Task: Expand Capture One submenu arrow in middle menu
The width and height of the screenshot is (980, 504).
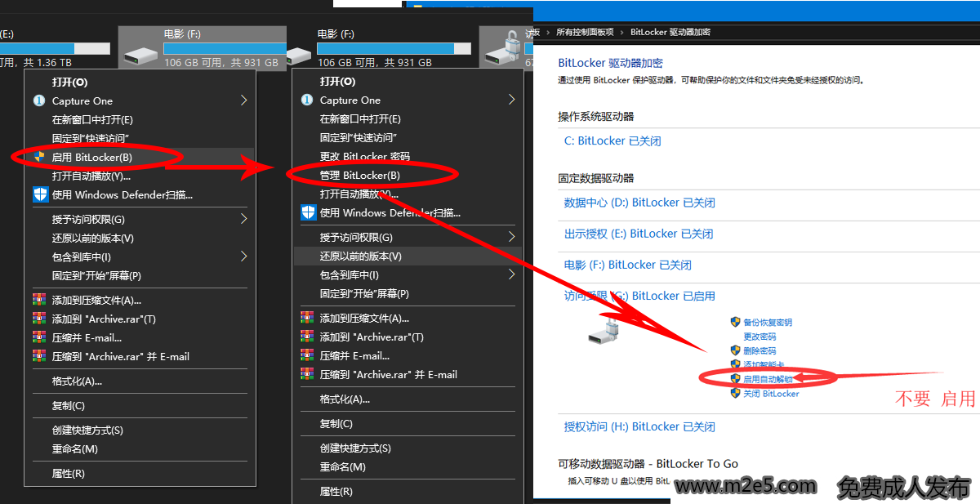Action: pyautogui.click(x=511, y=100)
